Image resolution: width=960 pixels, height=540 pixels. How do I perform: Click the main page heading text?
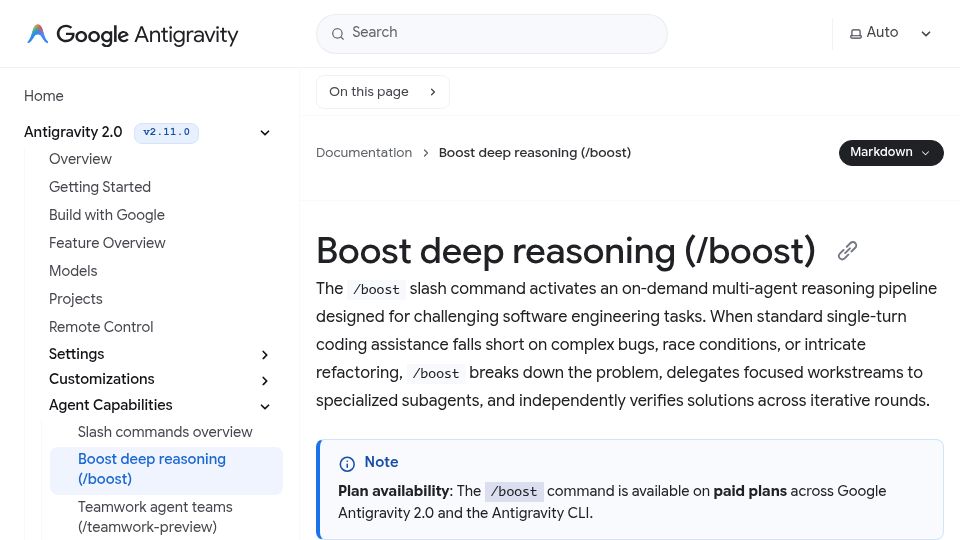coord(566,251)
